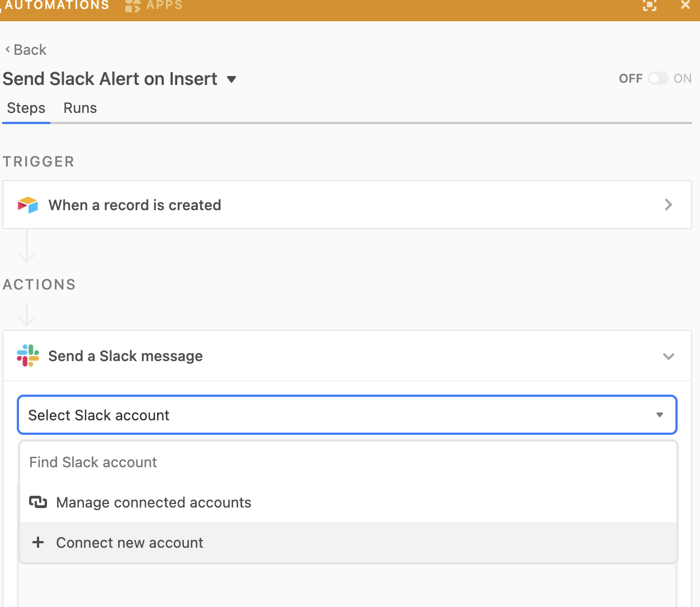Open the 'Select Slack account' dropdown
This screenshot has height=607, width=700.
click(347, 415)
